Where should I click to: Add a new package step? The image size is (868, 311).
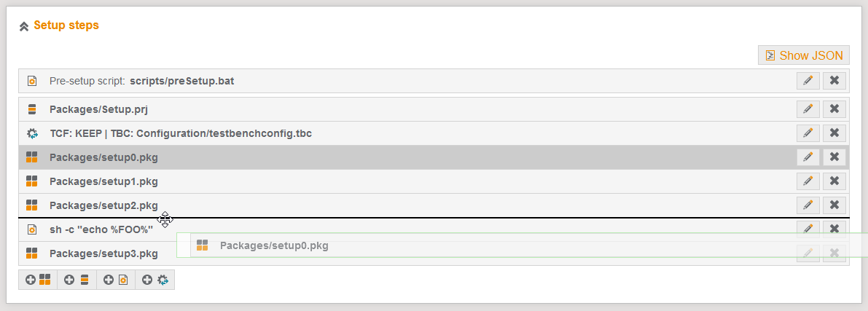tap(38, 280)
